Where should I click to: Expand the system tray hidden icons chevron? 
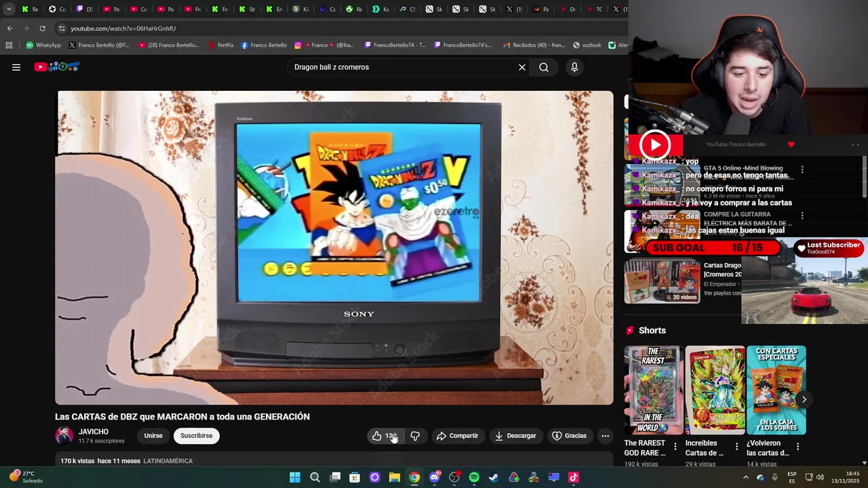click(745, 477)
